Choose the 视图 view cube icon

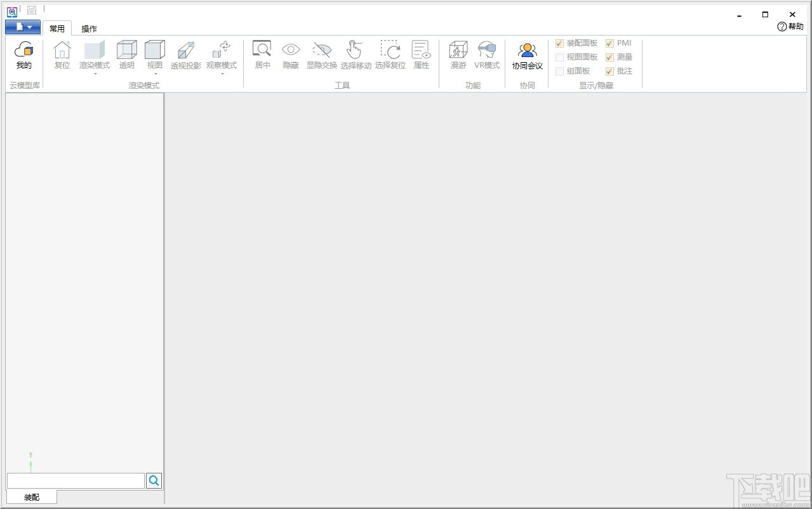pos(155,50)
